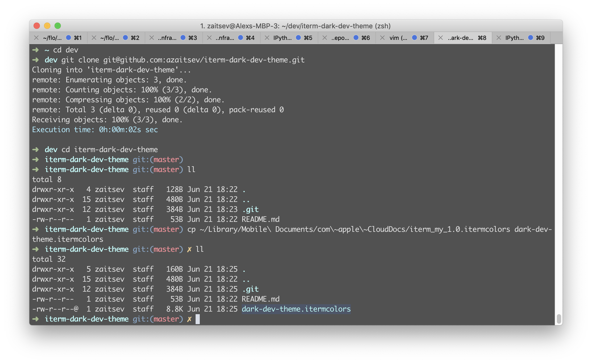Image resolution: width=592 pixels, height=364 pixels.
Task: Click the green zoom window button
Action: (x=58, y=26)
